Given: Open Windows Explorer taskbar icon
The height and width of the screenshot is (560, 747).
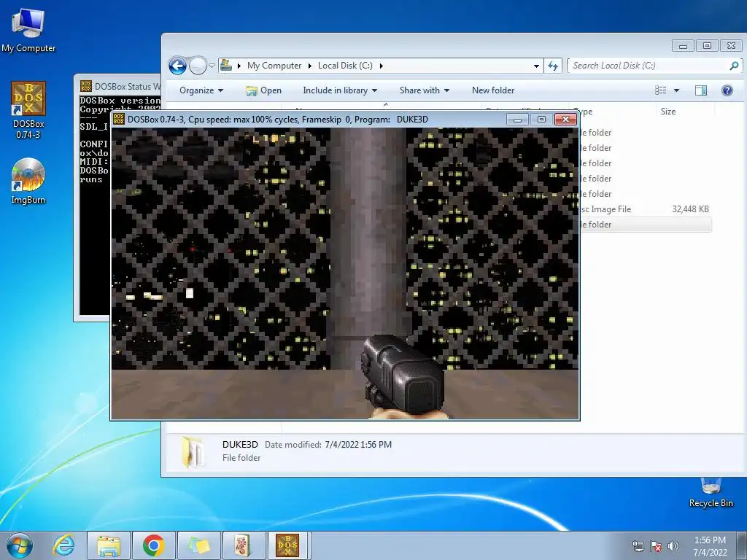Looking at the screenshot, I should click(108, 545).
